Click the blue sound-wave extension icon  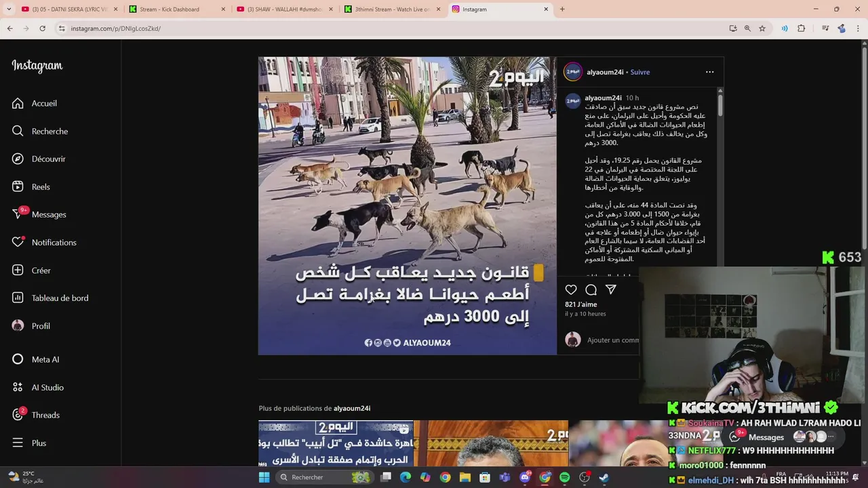pyautogui.click(x=785, y=28)
